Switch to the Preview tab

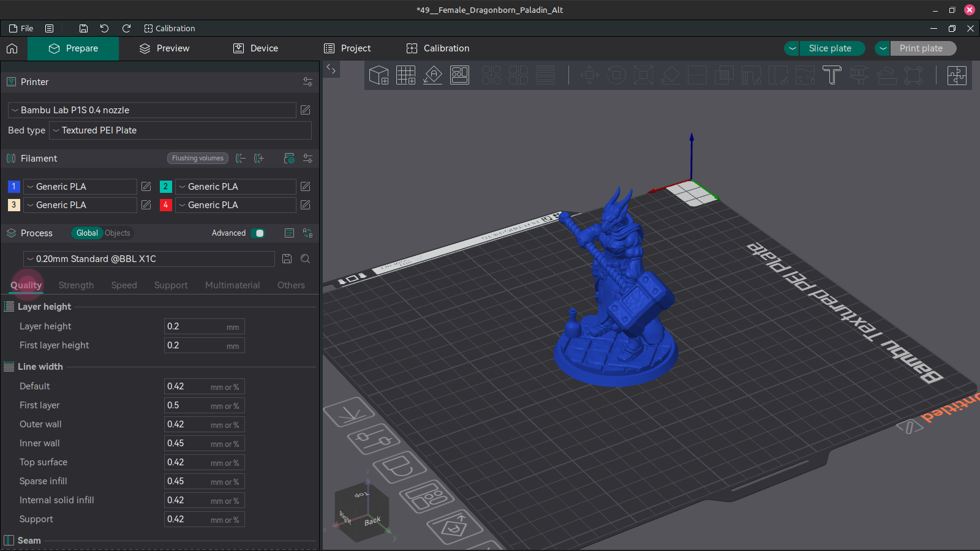(x=163, y=48)
